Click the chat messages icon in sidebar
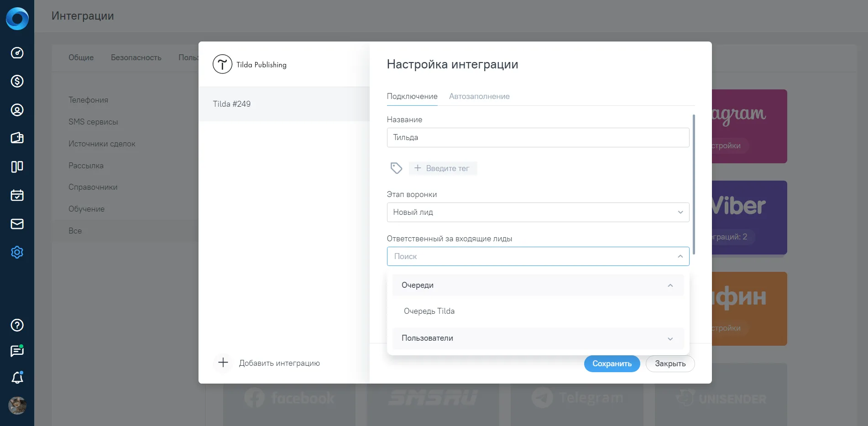868x426 pixels. pyautogui.click(x=17, y=351)
